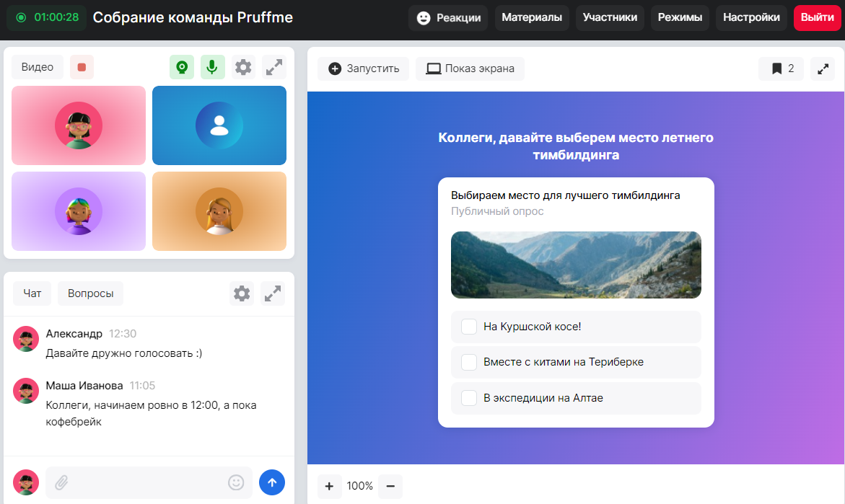Expand the presentation area to fullscreen

pos(823,68)
